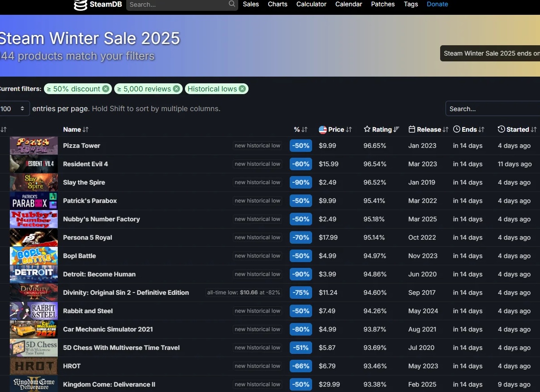Sort by Started history column

pyautogui.click(x=517, y=129)
